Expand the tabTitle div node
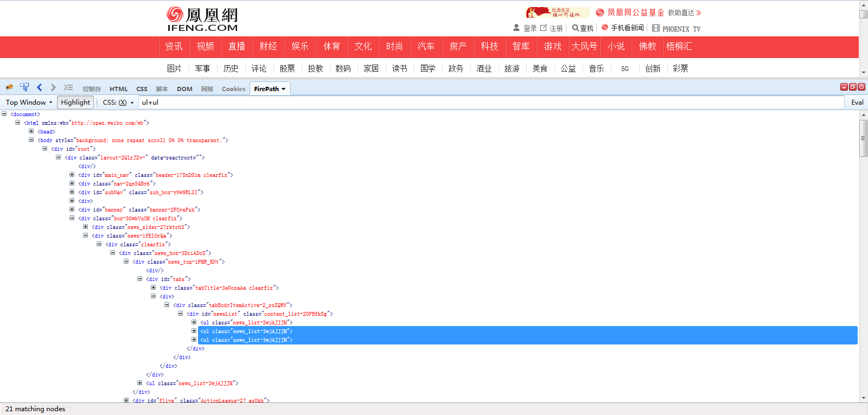This screenshot has height=415, width=868. (153, 288)
